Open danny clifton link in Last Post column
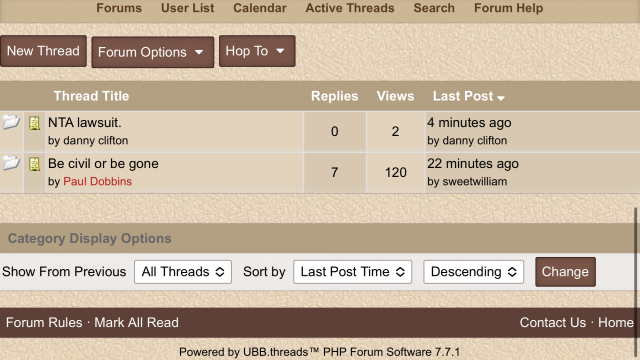This screenshot has height=360, width=640. 475,140
